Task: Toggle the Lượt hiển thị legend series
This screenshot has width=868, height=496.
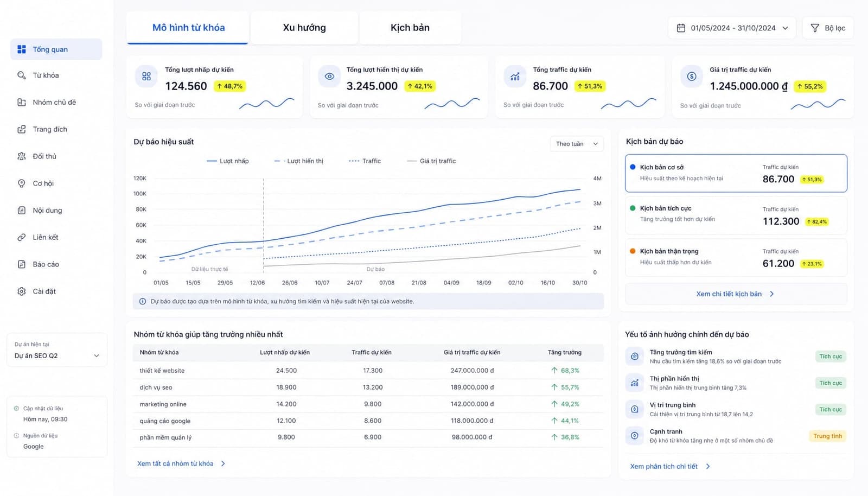Action: (x=299, y=161)
